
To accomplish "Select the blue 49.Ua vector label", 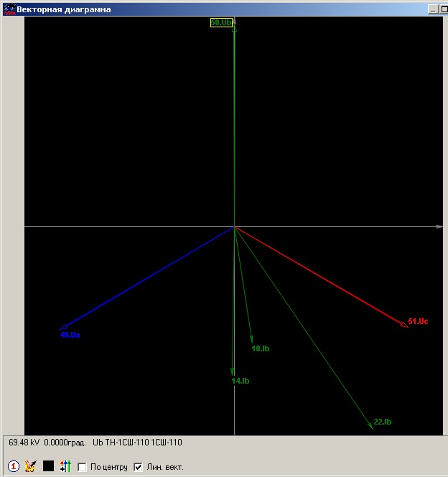I will (70, 335).
